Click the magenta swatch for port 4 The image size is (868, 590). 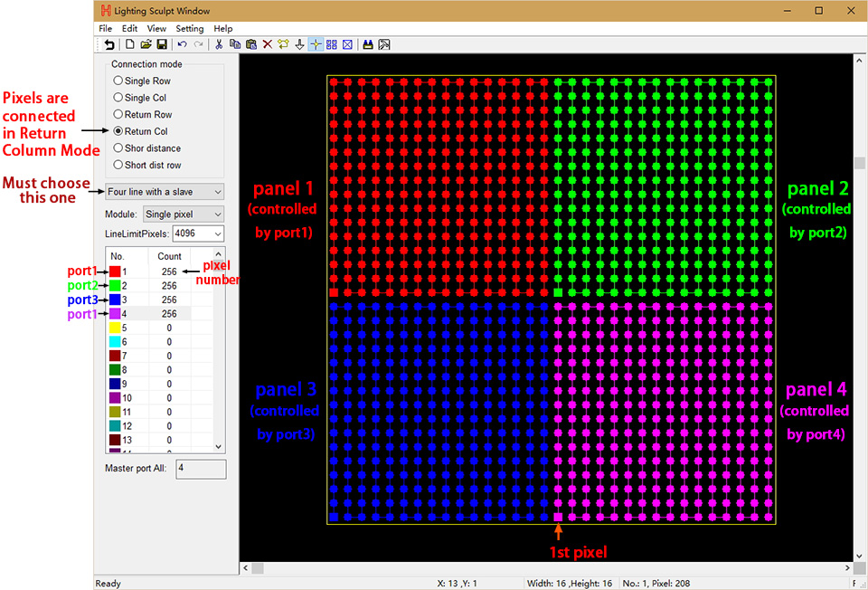115,314
